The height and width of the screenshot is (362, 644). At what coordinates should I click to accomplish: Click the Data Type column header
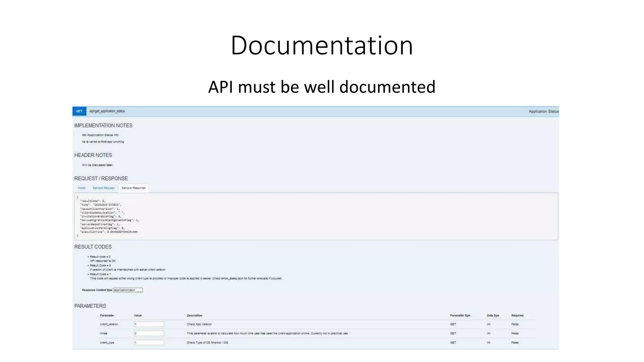tap(493, 315)
